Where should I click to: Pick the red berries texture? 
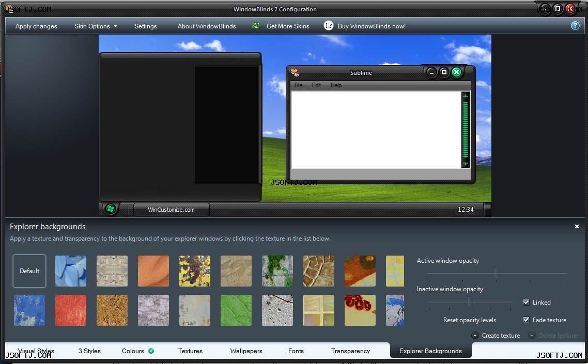pos(360,310)
